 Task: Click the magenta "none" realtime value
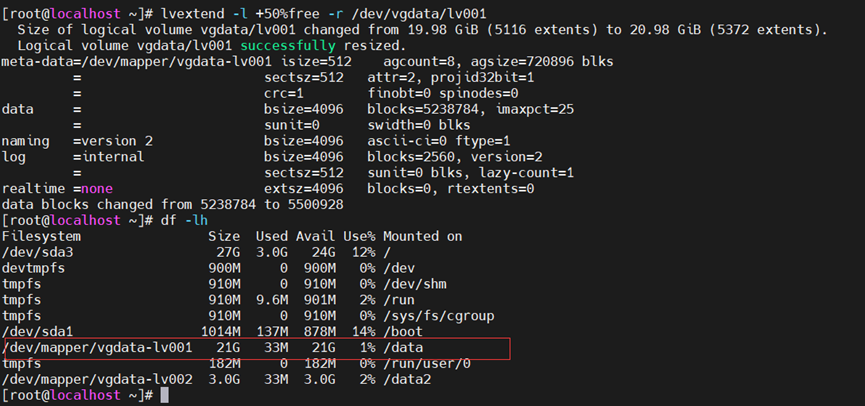pyautogui.click(x=97, y=189)
